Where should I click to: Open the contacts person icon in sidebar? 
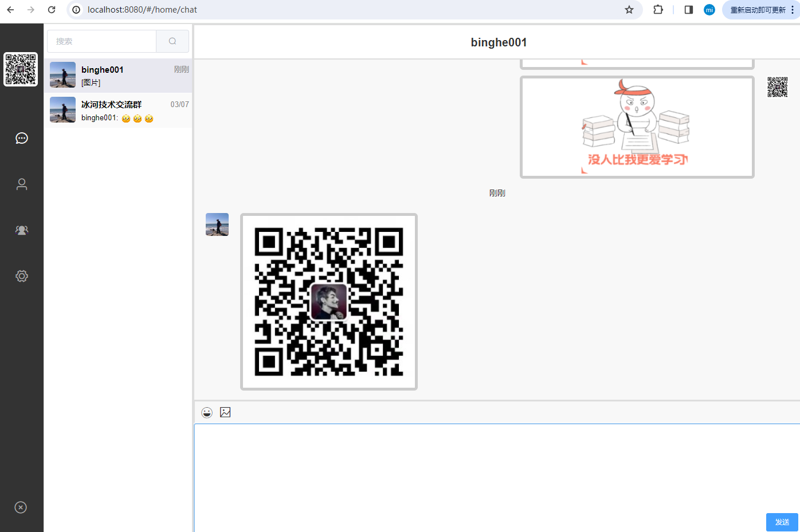click(22, 184)
